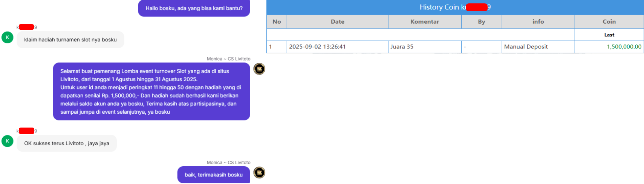Click 'Hallo bosku, ada yang bisa kami bantu?' bubble
This screenshot has width=644, height=184.
pyautogui.click(x=194, y=8)
